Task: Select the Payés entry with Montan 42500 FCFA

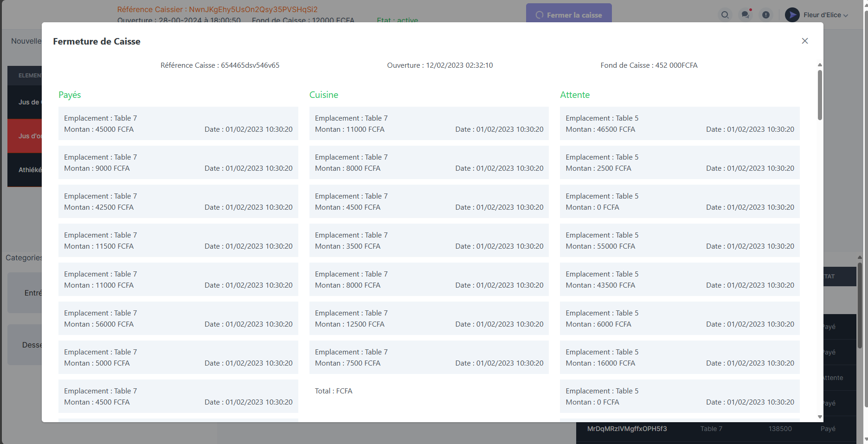Action: (x=178, y=201)
